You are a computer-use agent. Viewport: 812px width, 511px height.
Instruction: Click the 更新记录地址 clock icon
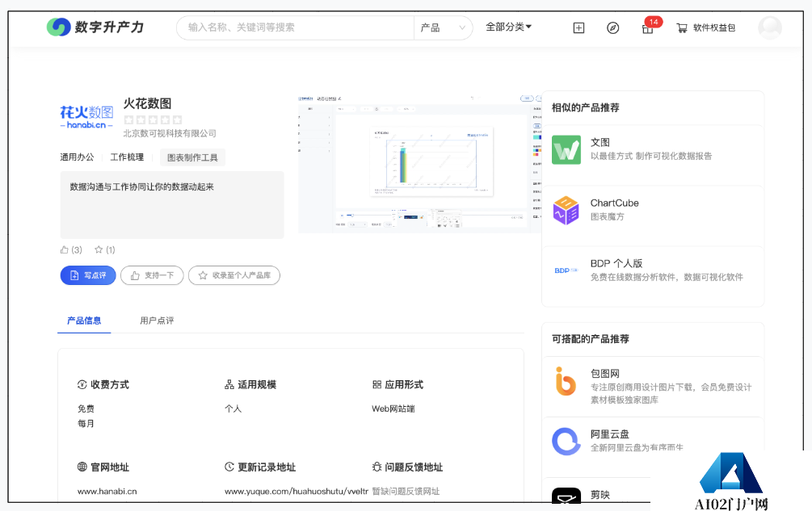pos(229,467)
